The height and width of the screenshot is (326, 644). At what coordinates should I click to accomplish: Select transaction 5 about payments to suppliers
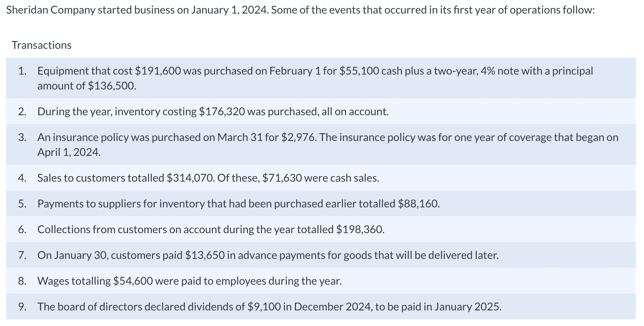pos(321,204)
